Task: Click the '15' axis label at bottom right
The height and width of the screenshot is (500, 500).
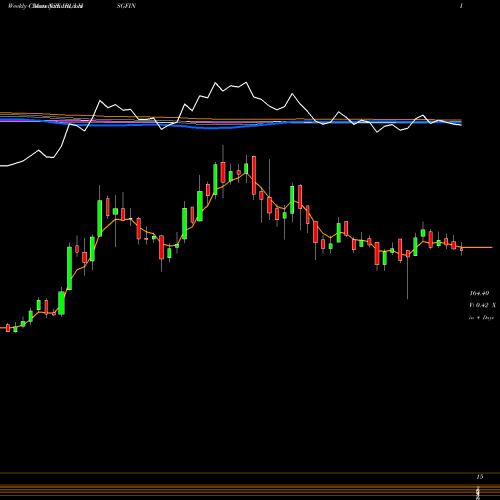Action: click(480, 477)
